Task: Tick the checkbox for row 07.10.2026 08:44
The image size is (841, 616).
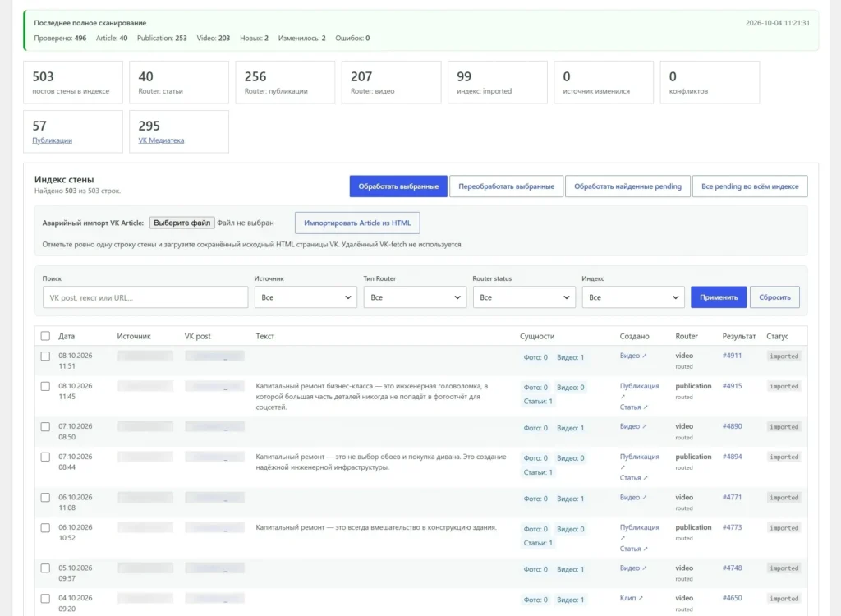Action: coord(46,457)
